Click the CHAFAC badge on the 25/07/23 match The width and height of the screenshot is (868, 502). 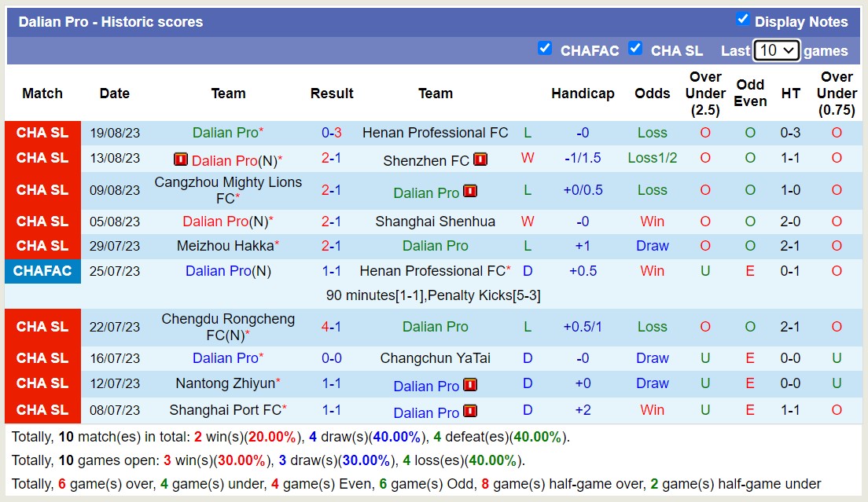coord(42,271)
